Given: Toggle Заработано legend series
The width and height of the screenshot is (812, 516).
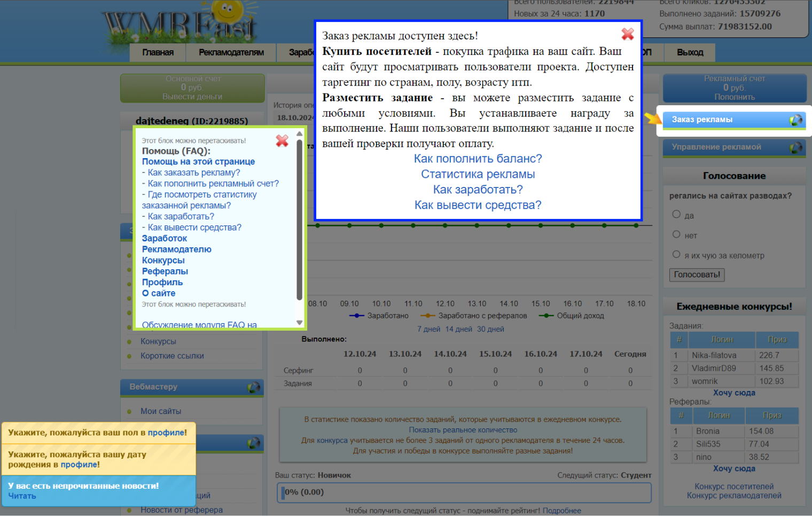Looking at the screenshot, I should (x=379, y=316).
